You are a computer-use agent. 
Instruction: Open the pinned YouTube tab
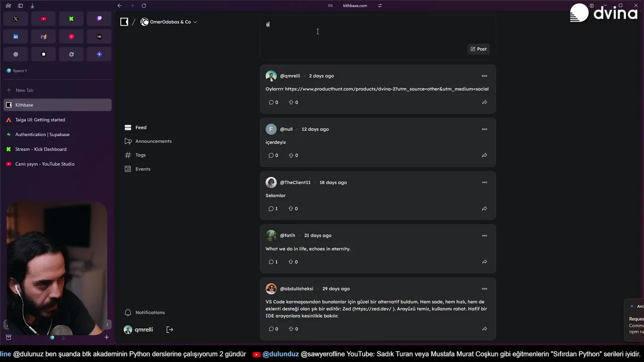[x=43, y=19]
